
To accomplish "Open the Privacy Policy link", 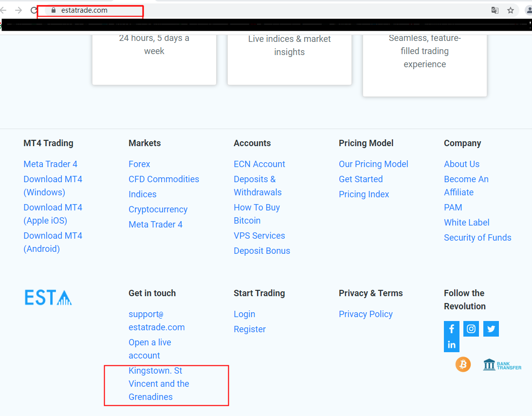I will (366, 314).
